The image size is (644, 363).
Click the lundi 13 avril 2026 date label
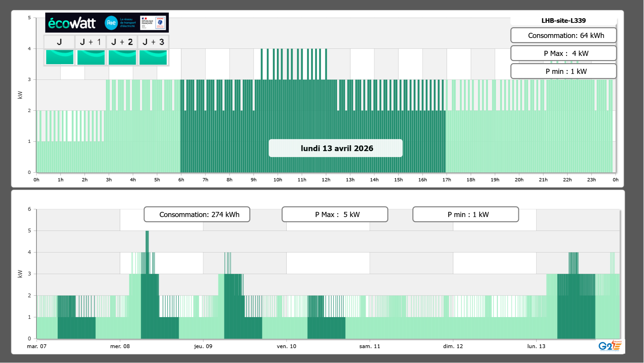click(336, 148)
